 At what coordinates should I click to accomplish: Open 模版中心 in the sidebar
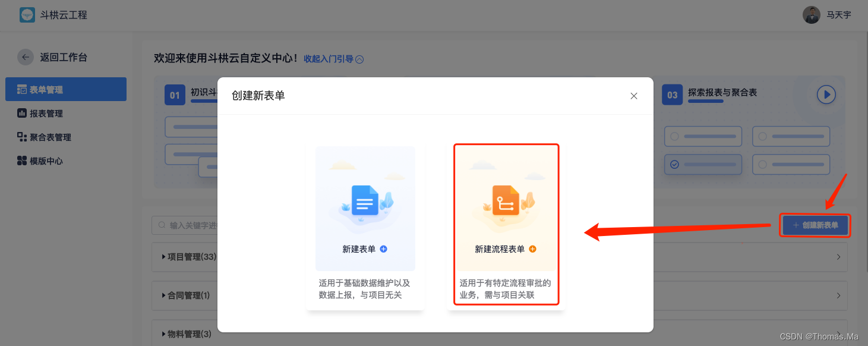pyautogui.click(x=66, y=161)
